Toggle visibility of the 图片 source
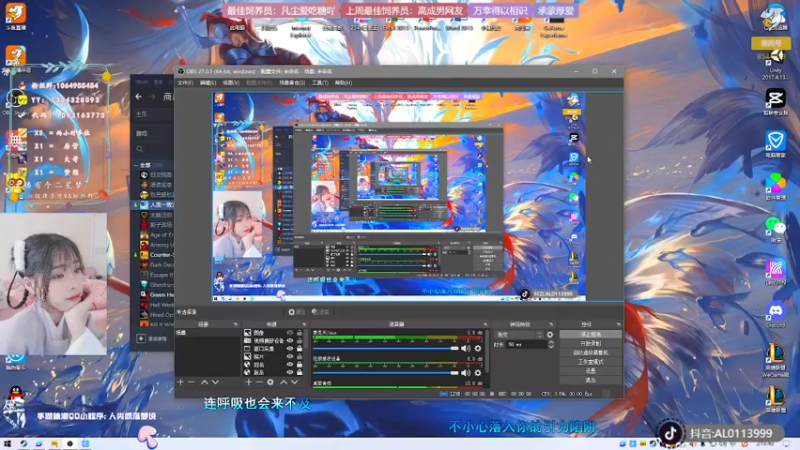 290,357
